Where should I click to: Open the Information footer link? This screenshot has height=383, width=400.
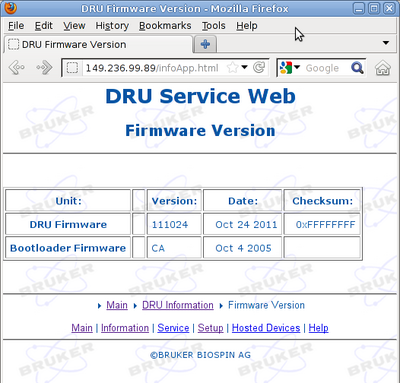click(125, 328)
